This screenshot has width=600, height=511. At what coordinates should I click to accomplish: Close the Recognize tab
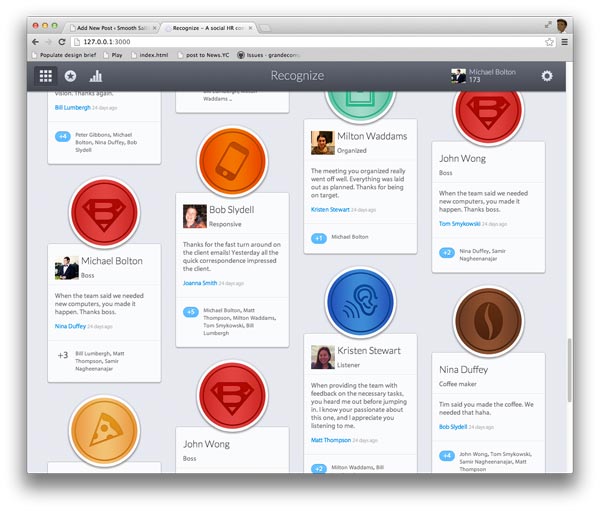(250, 28)
